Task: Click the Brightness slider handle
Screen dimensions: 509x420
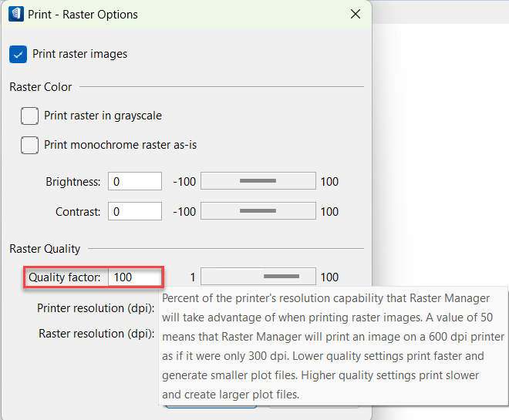Action: tap(258, 181)
